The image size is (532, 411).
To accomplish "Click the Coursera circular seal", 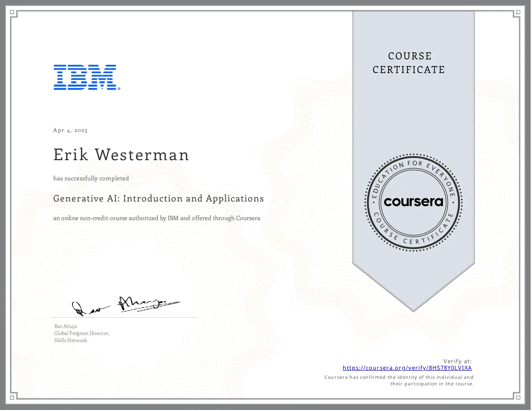I will pos(413,202).
